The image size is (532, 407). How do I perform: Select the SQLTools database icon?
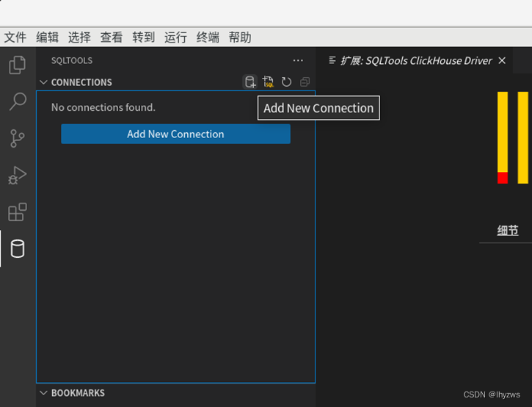click(x=18, y=249)
